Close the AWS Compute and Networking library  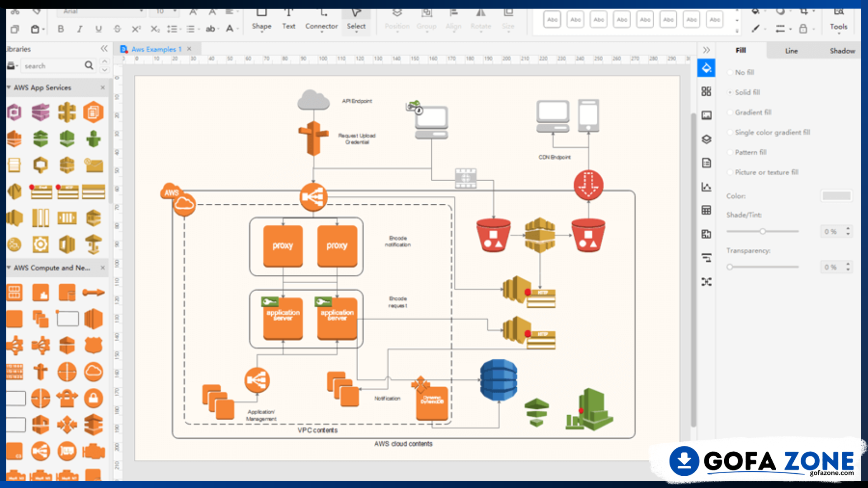103,267
